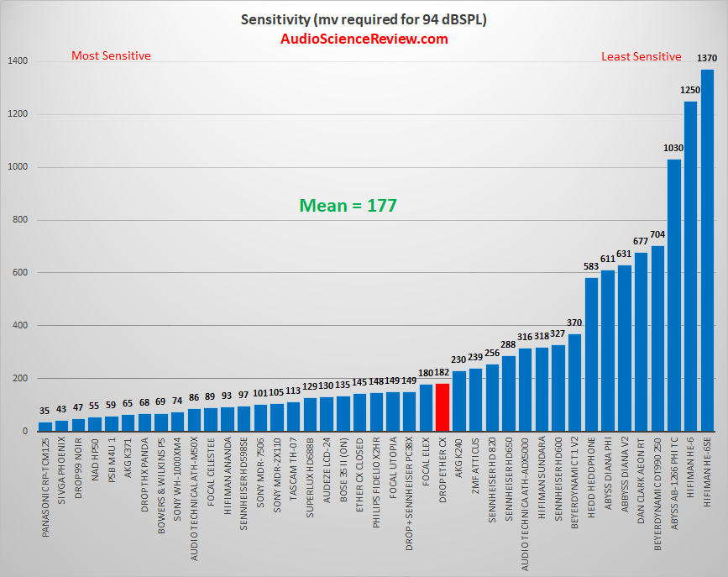Click the data value "1370"
The image size is (728, 577).
(x=707, y=58)
